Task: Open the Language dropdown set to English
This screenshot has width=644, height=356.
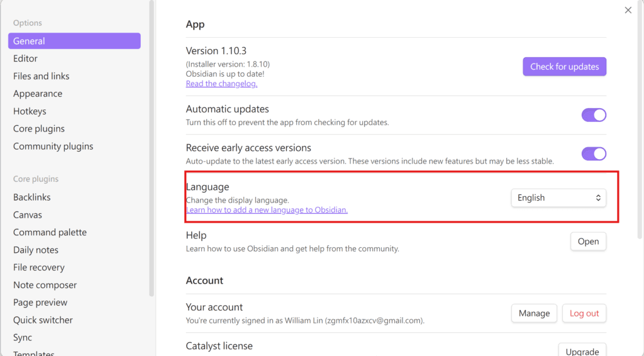Action: coord(558,197)
